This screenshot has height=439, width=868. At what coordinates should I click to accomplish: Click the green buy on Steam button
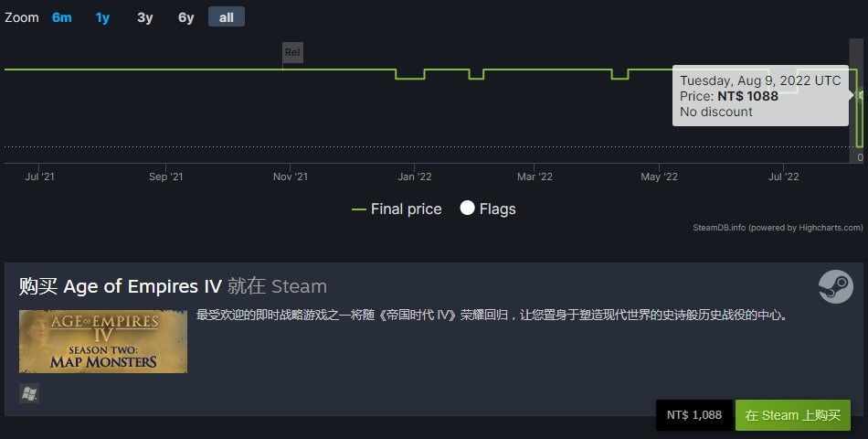coord(793,415)
